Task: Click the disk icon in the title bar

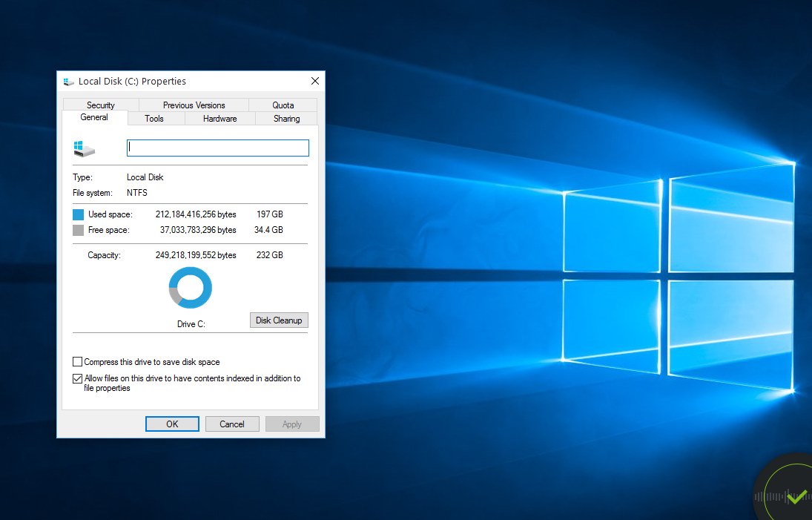Action: (68, 81)
